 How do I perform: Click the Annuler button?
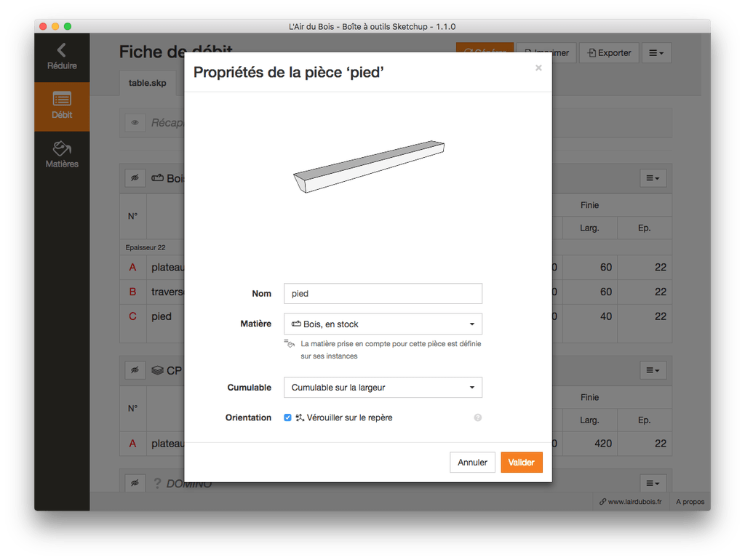coord(472,462)
